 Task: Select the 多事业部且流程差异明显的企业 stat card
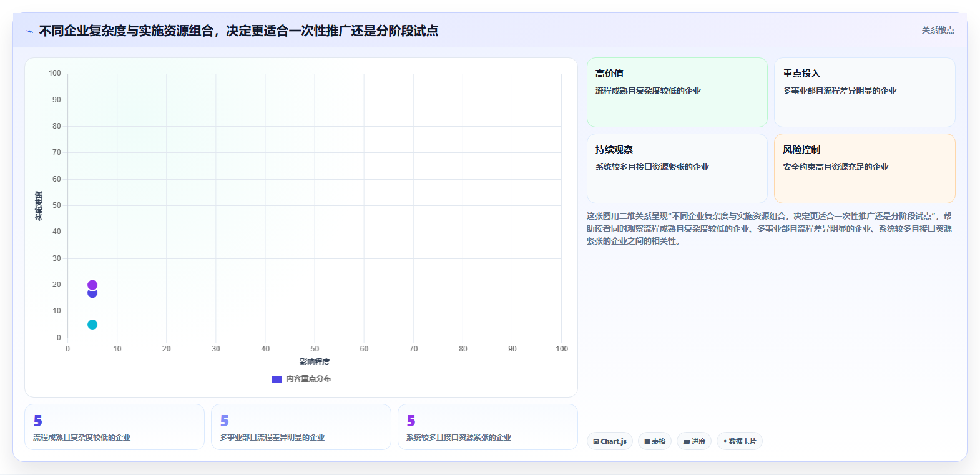[x=301, y=427]
